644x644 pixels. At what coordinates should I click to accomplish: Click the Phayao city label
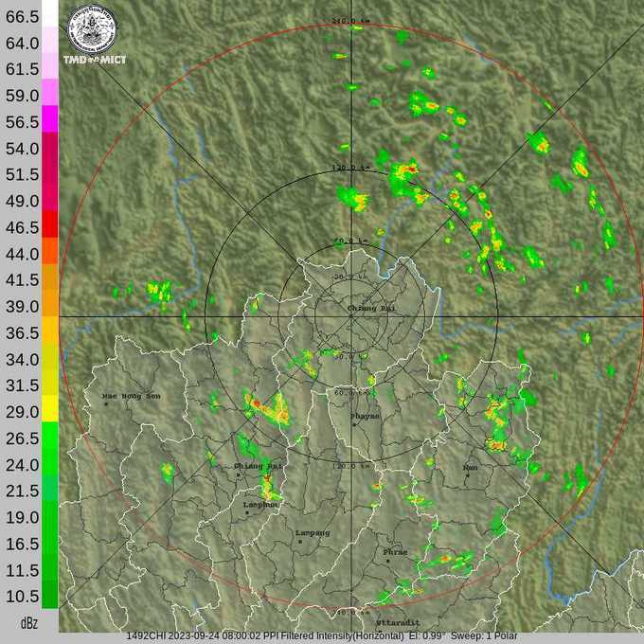tap(365, 416)
